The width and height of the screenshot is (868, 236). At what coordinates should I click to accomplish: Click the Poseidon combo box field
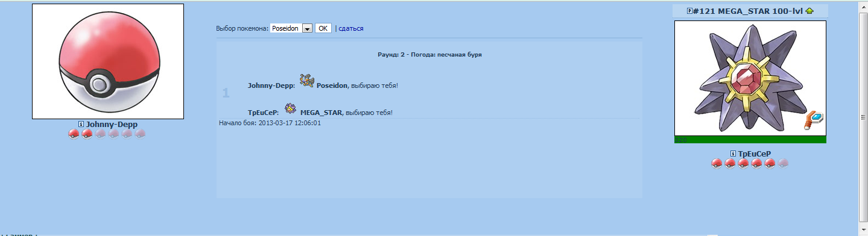(291, 28)
